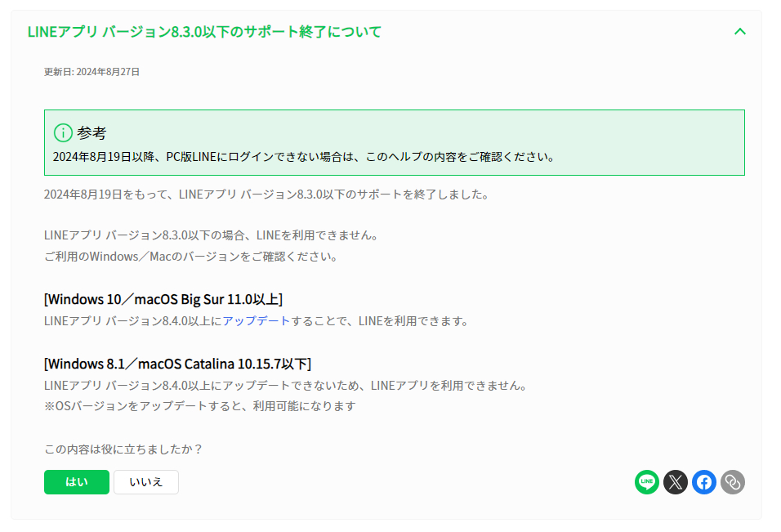Copy article link icon
This screenshot has width=781, height=532.
[733, 482]
